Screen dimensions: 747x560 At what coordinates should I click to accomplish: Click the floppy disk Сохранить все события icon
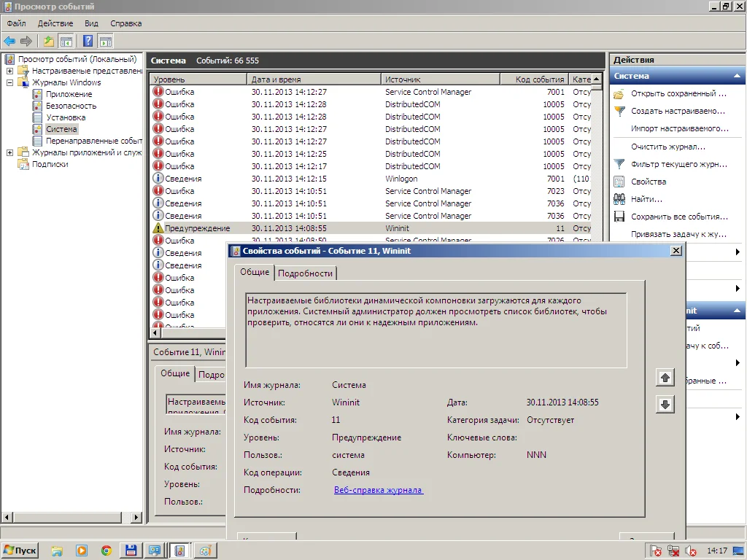pyautogui.click(x=619, y=217)
